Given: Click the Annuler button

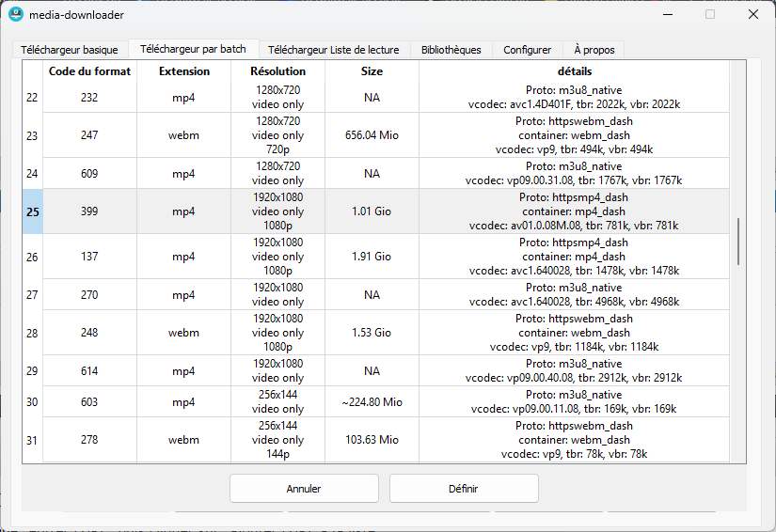Looking at the screenshot, I should (x=304, y=489).
